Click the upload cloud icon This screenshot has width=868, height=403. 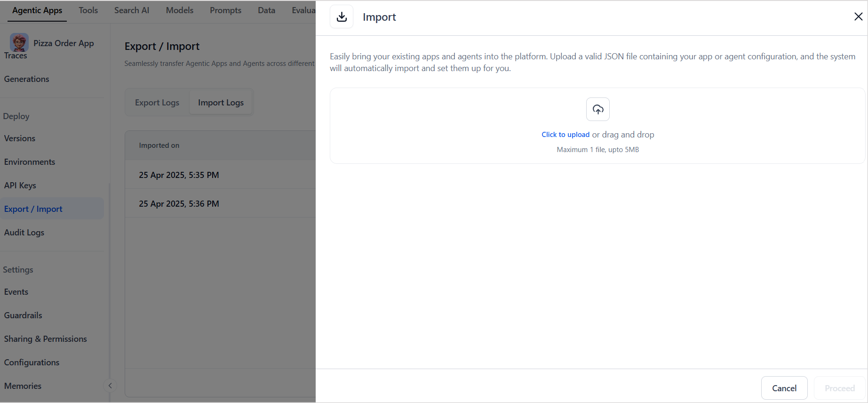[598, 109]
